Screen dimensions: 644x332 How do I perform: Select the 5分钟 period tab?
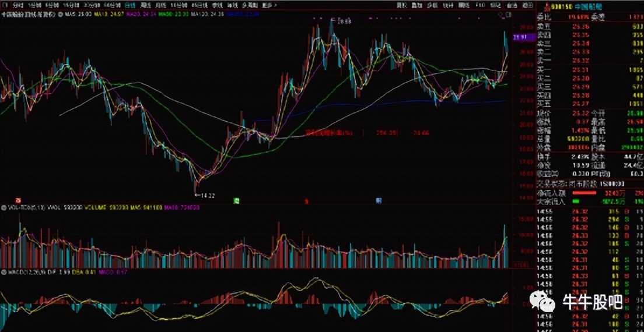coord(52,6)
